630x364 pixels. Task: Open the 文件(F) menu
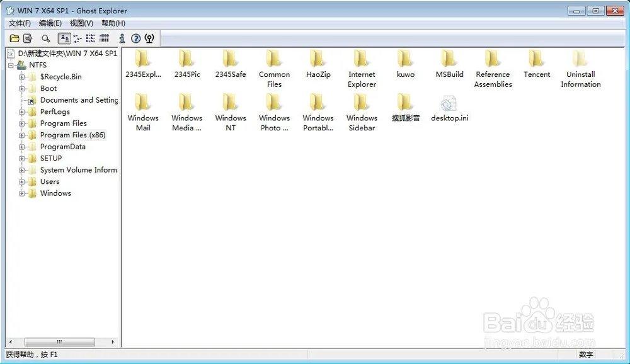coord(20,23)
